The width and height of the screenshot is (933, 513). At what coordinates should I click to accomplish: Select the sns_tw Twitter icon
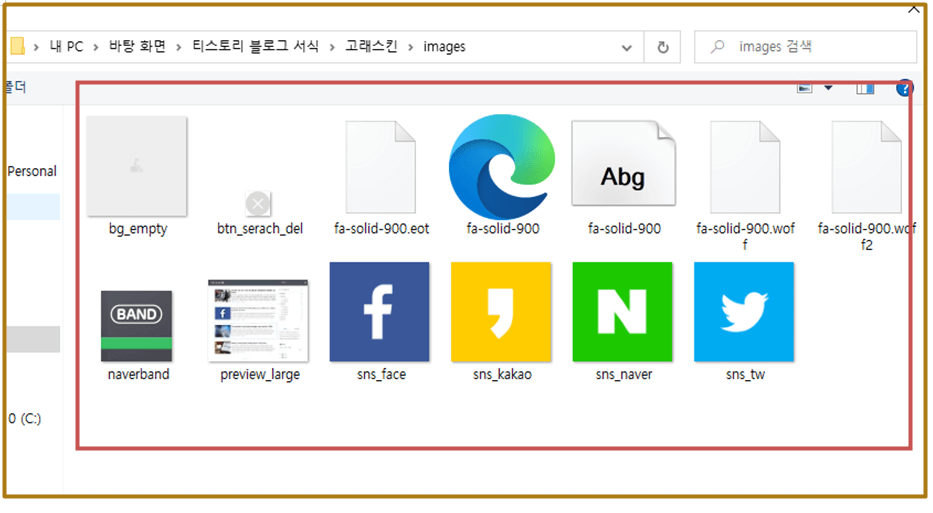pos(744,312)
